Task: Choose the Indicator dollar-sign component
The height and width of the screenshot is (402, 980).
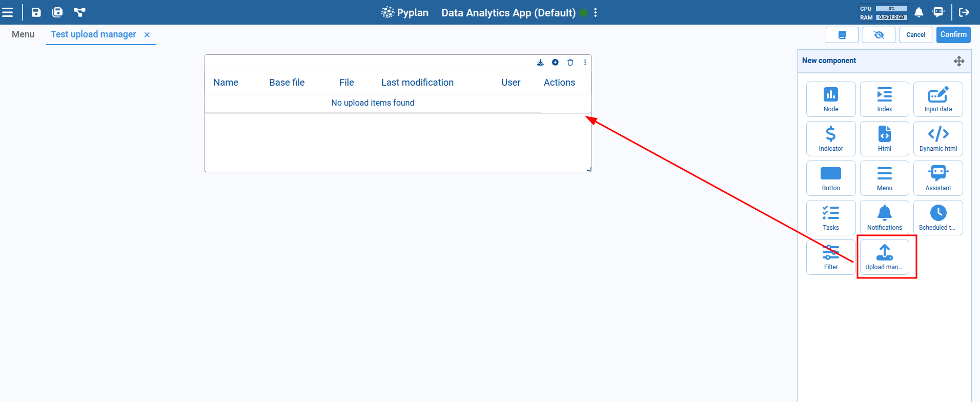Action: [830, 138]
